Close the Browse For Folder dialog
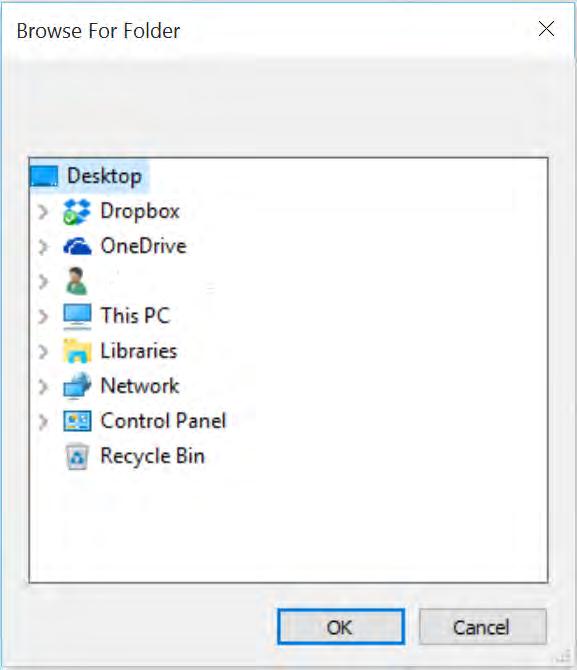 click(546, 29)
